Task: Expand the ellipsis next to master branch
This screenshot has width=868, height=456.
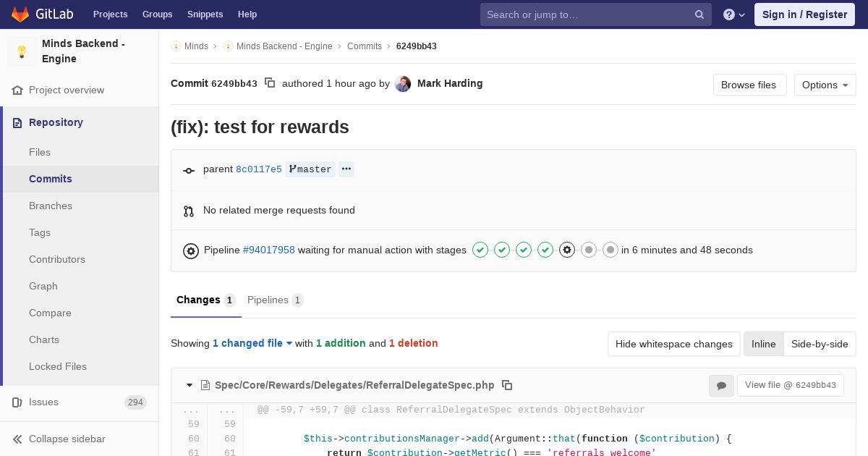Action: pos(346,169)
